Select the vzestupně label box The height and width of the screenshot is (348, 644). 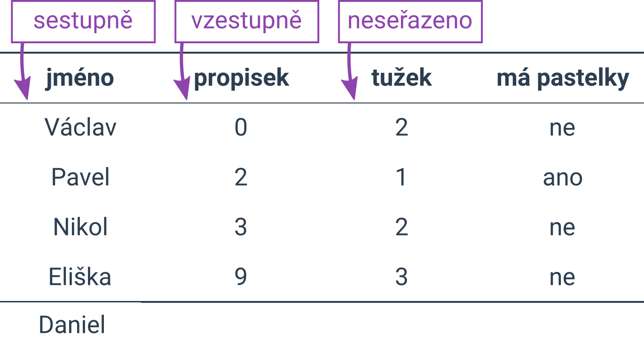click(x=247, y=22)
